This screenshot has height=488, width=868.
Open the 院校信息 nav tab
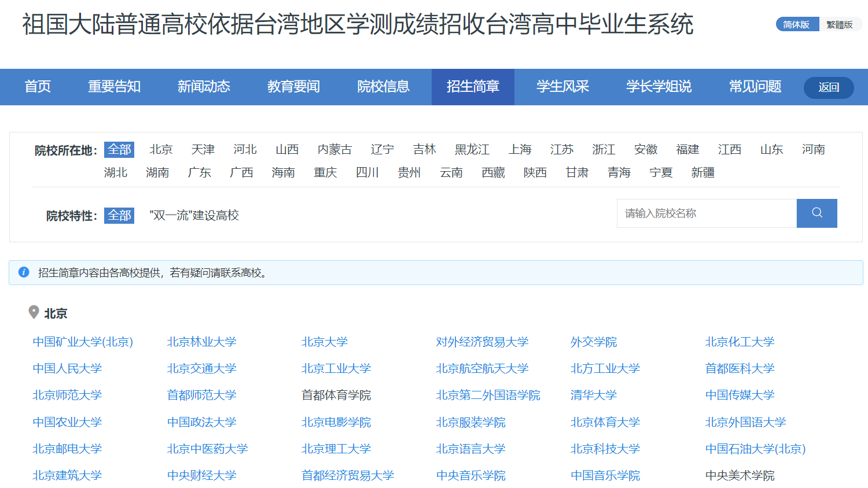[383, 87]
